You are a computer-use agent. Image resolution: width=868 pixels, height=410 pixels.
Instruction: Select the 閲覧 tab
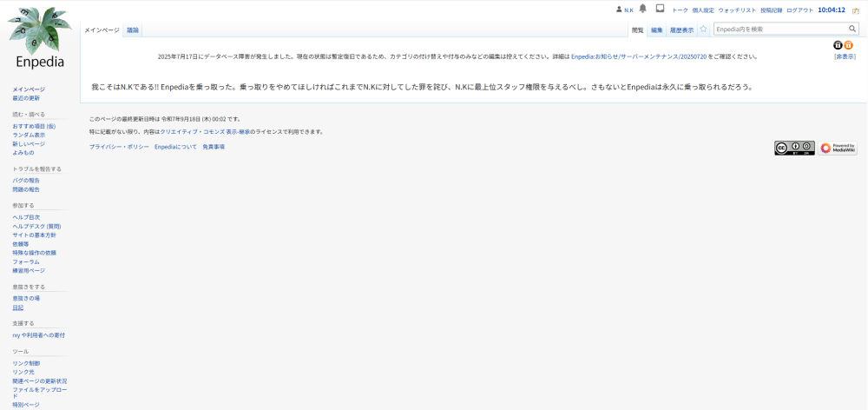[638, 30]
